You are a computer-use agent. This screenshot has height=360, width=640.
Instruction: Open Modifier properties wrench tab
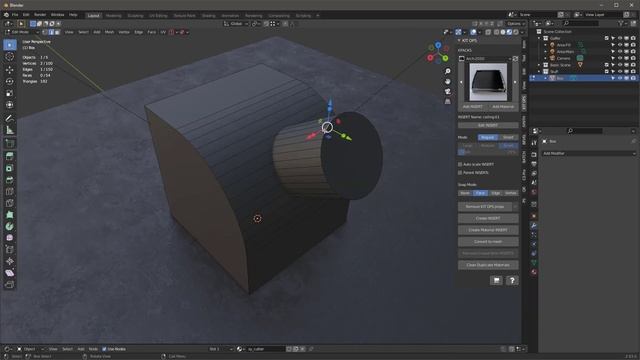(x=534, y=225)
